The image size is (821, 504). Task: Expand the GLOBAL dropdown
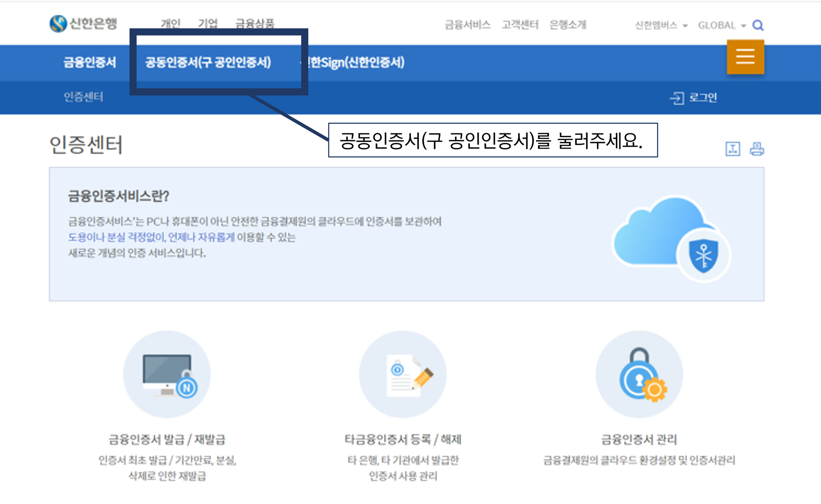click(x=722, y=25)
